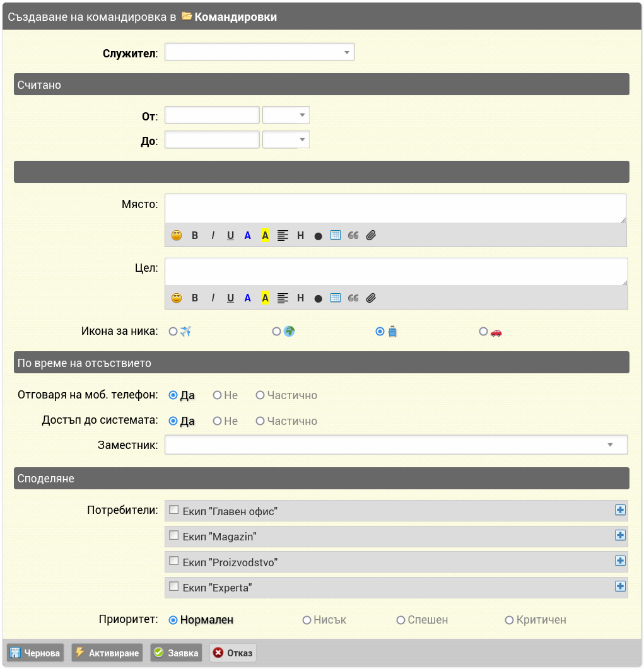
Task: Select the car nickname icon option
Action: (483, 332)
